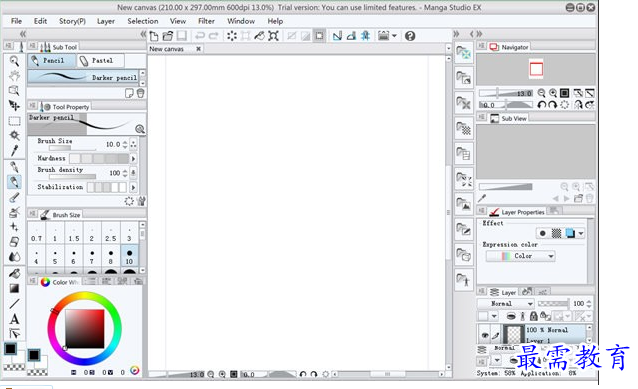
Task: Click Tool Property zoom preview icon
Action: tap(140, 129)
